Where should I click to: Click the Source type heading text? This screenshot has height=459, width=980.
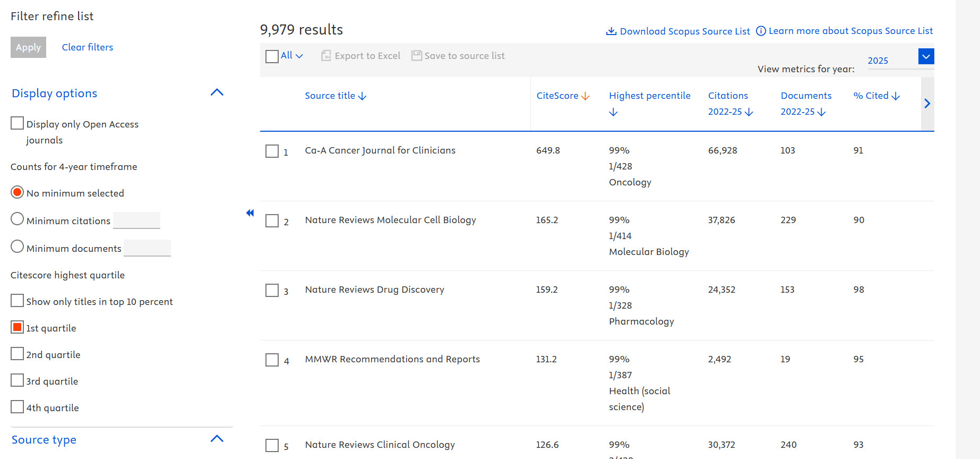pos(44,440)
